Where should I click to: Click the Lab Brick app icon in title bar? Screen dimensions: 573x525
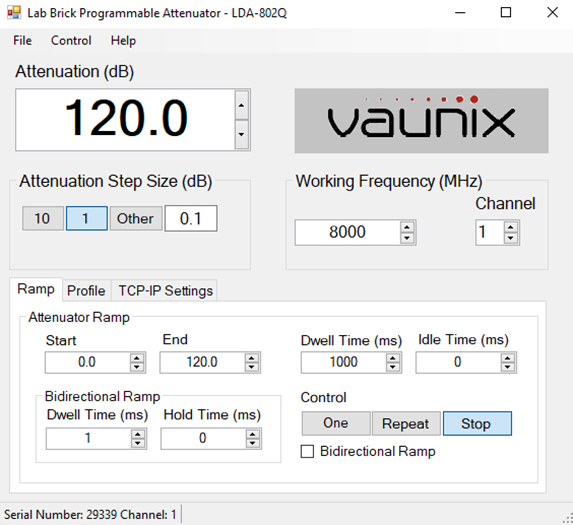pos(14,13)
